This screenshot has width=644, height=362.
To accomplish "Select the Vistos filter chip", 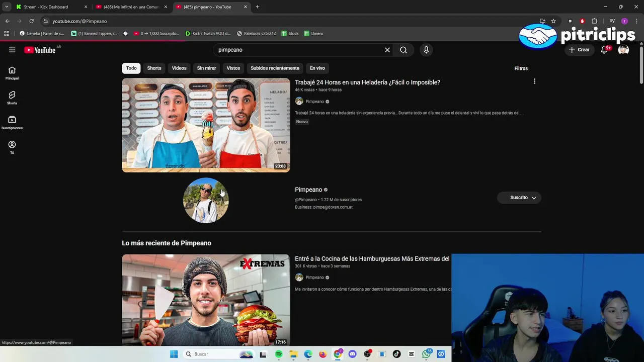I will tap(233, 68).
